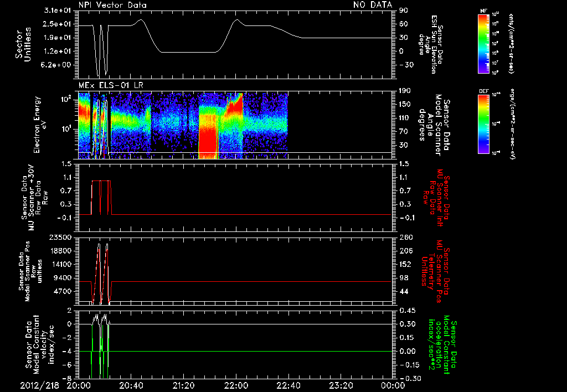
Task: Click the "cnts/(cm**2-sr-sec)" units label
Action: click(x=511, y=43)
